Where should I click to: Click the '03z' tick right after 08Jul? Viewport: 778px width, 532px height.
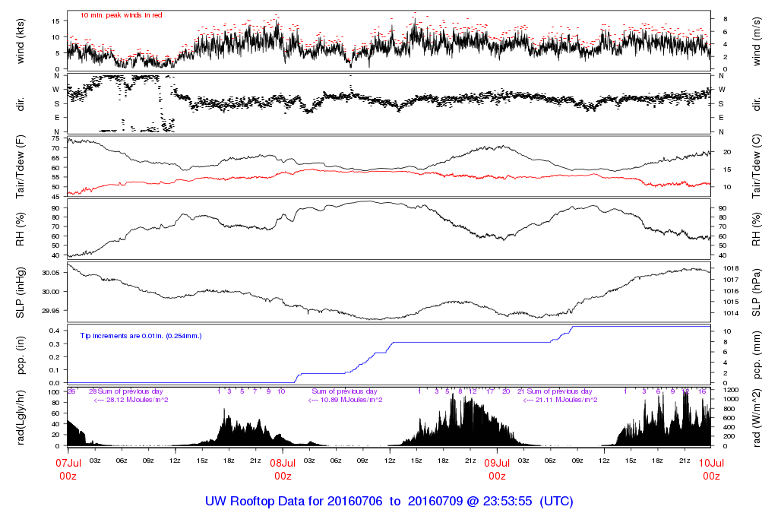pos(309,461)
